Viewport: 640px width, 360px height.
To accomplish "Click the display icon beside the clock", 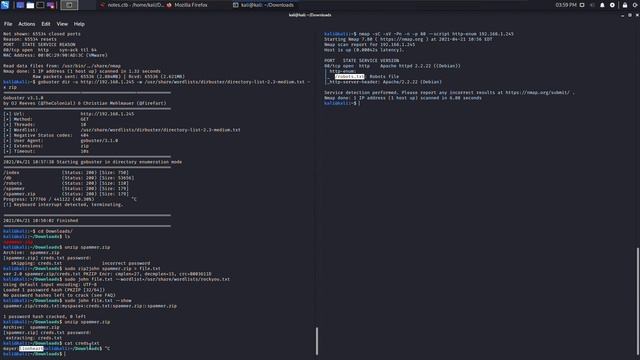I will tap(582, 5).
